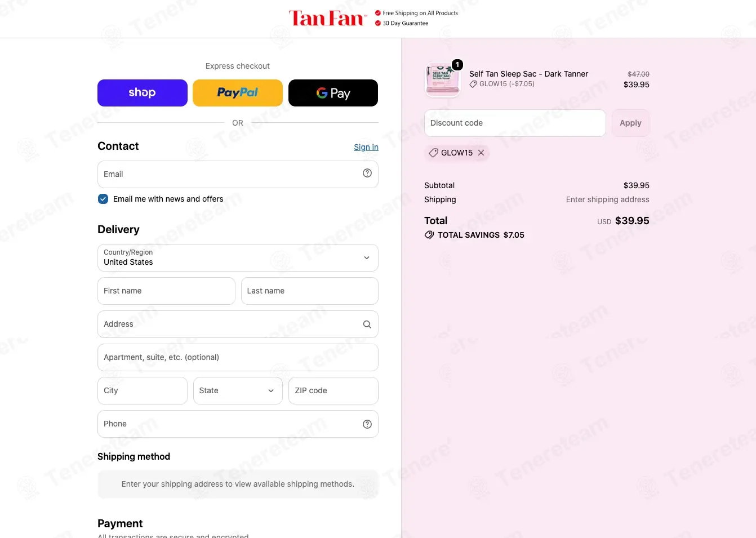The height and width of the screenshot is (538, 756).
Task: Click the Address search magnifier icon
Action: tap(367, 324)
